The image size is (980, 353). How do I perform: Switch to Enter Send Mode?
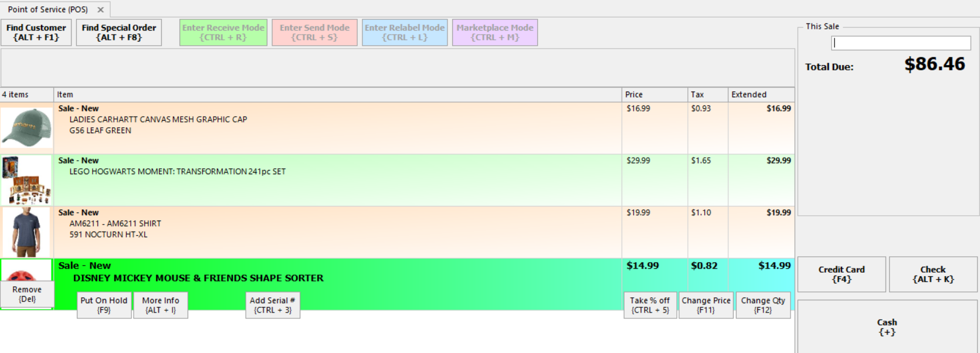click(314, 32)
